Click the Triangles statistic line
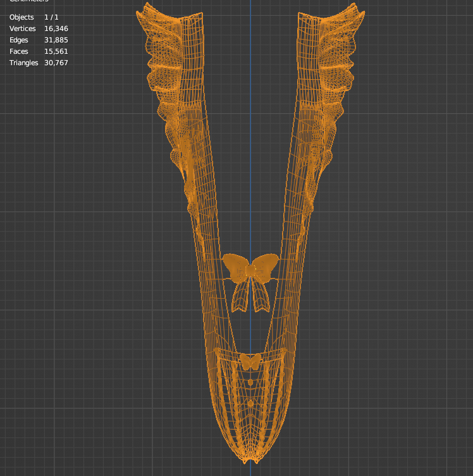The width and height of the screenshot is (473, 476). pyautogui.click(x=39, y=63)
